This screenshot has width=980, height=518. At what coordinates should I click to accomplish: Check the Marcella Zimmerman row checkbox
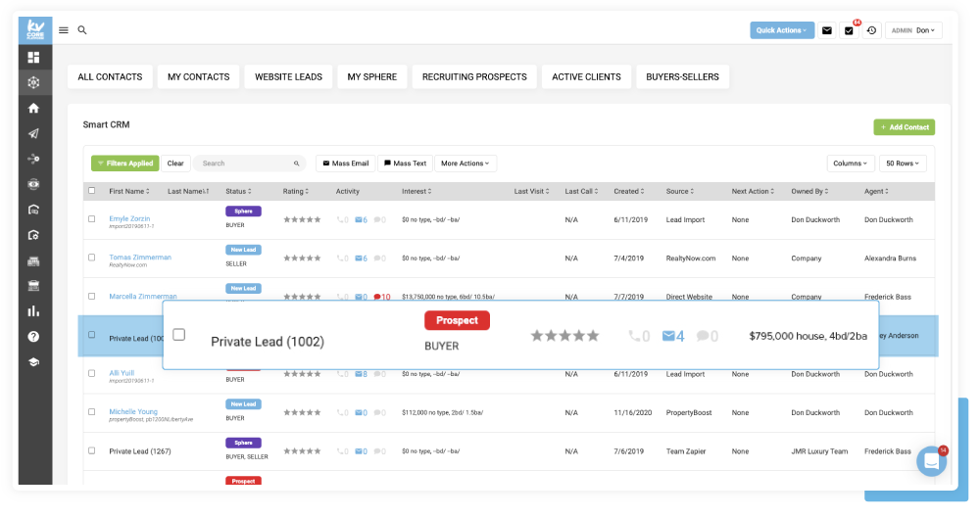(x=92, y=296)
